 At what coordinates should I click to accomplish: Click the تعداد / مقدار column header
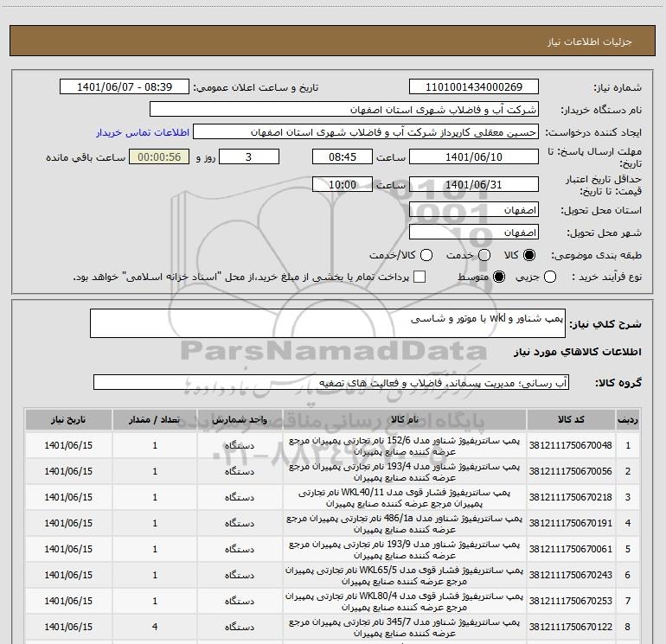click(155, 420)
